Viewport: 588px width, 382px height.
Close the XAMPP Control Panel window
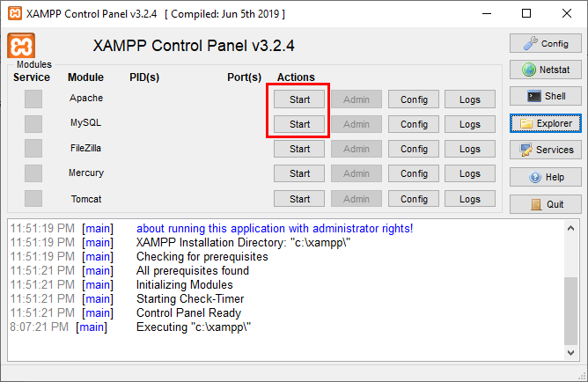[x=567, y=13]
